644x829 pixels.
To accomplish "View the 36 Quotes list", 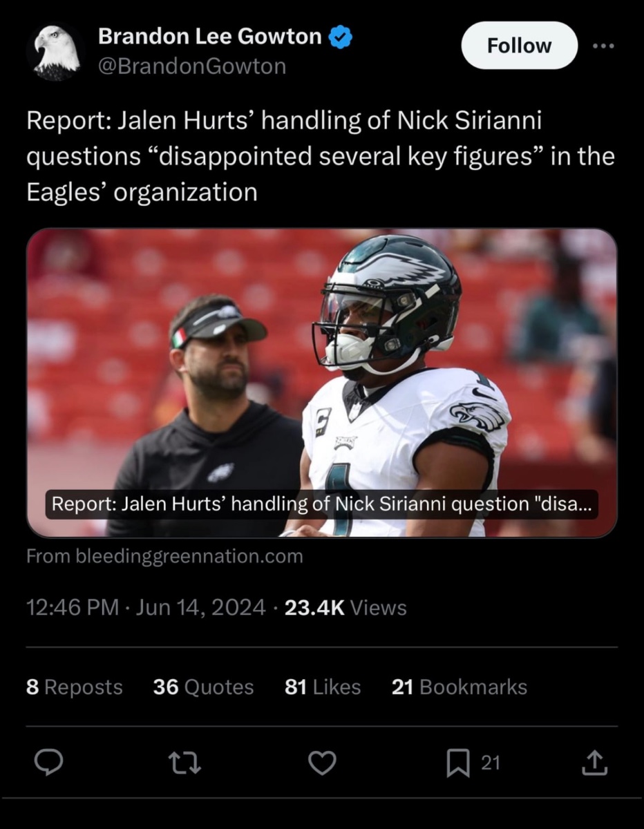I will tap(203, 687).
